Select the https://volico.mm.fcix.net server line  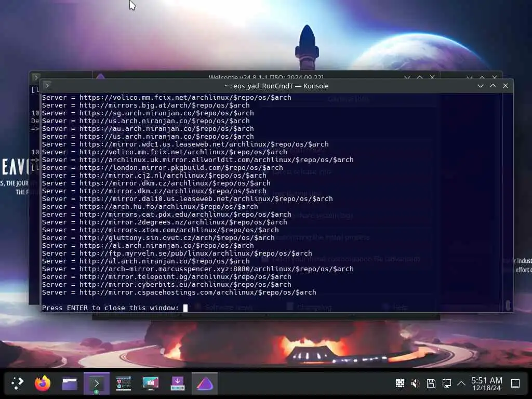pos(167,97)
